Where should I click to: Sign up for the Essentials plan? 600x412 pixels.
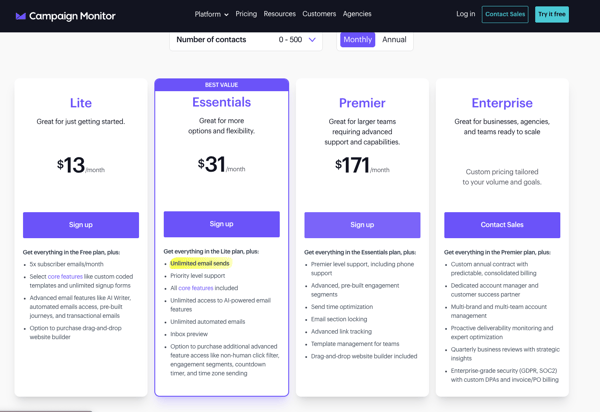pyautogui.click(x=222, y=224)
